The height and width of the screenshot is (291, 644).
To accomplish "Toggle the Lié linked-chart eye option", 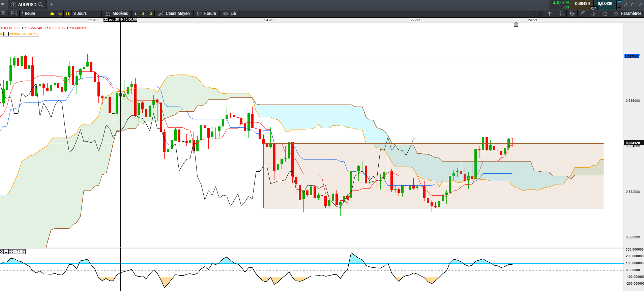I will (x=230, y=13).
